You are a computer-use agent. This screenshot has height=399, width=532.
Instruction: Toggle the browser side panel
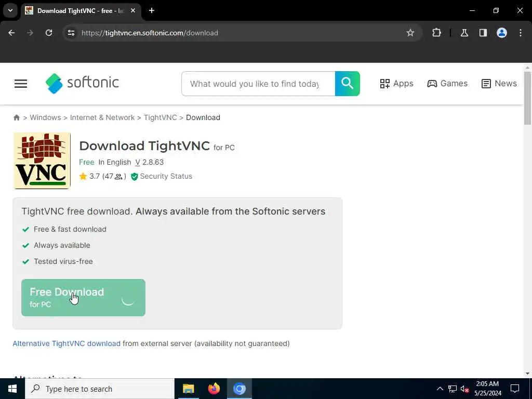point(483,33)
